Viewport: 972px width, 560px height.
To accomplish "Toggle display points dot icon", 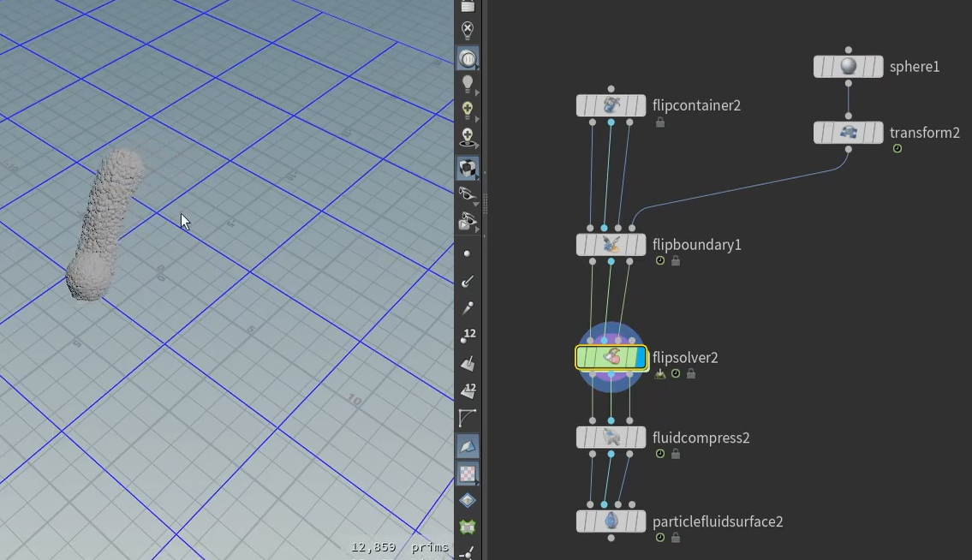I will (467, 254).
